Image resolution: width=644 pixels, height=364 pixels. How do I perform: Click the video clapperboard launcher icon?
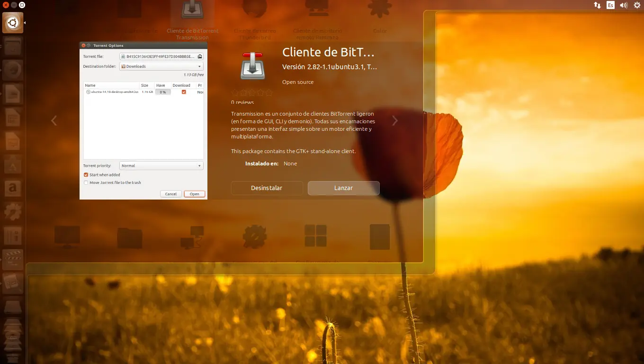pos(13,259)
